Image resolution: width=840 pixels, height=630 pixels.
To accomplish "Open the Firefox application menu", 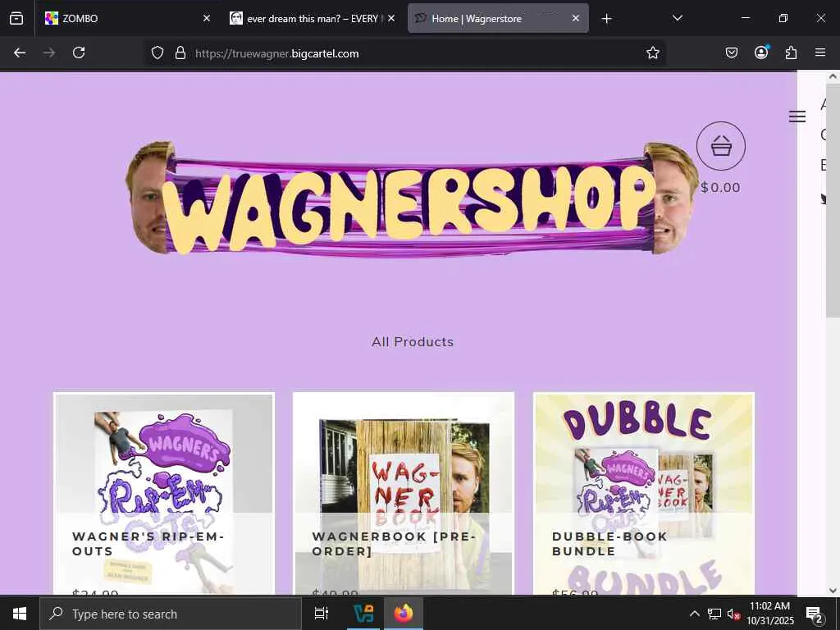I will tap(820, 53).
